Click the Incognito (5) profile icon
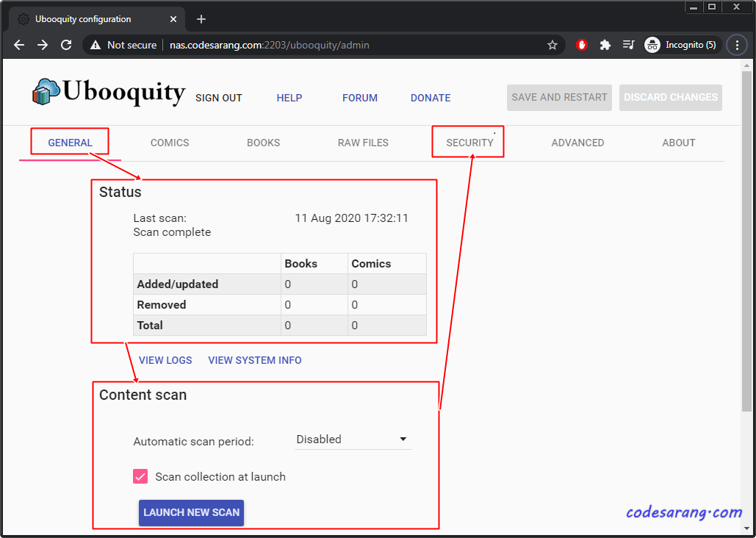 [x=683, y=45]
